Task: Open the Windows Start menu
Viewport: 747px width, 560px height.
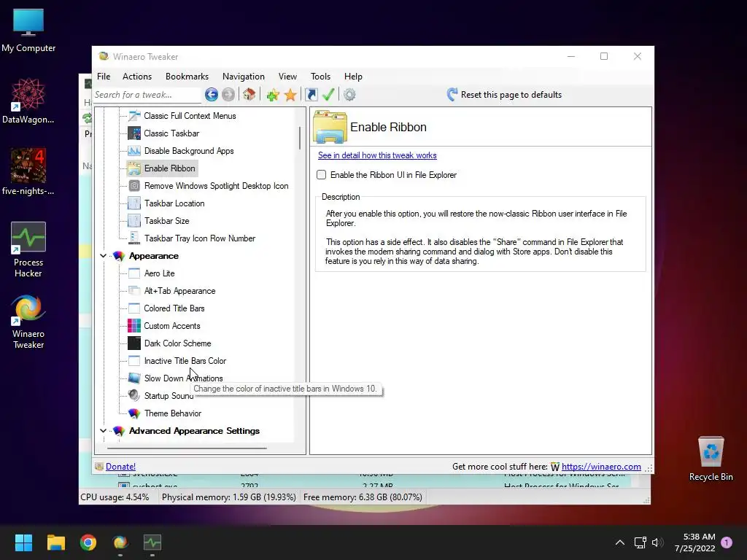Action: coord(23,542)
